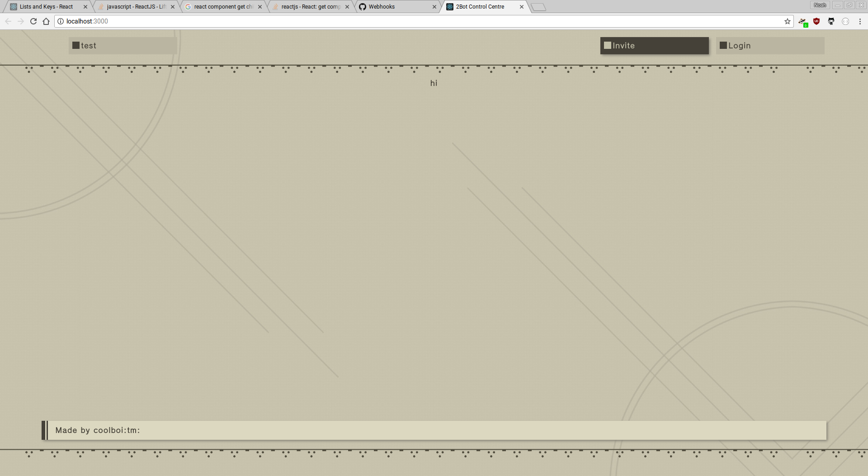
Task: Open the green-badge extension icon
Action: point(802,22)
